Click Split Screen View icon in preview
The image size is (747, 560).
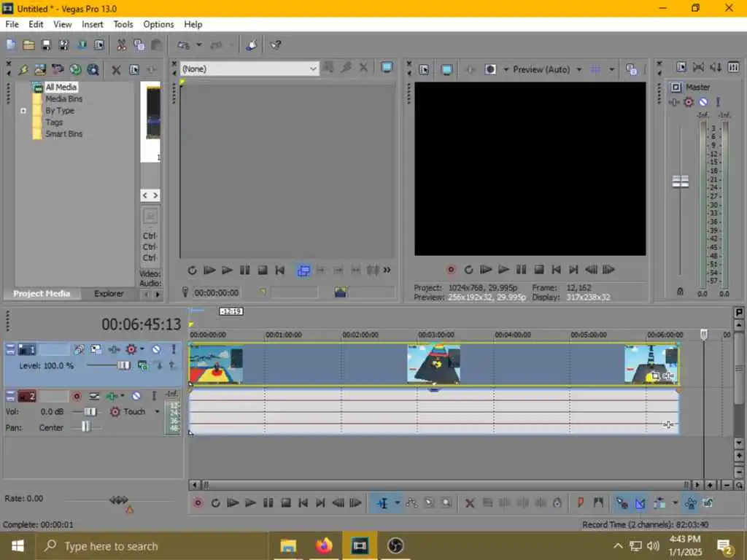click(490, 70)
